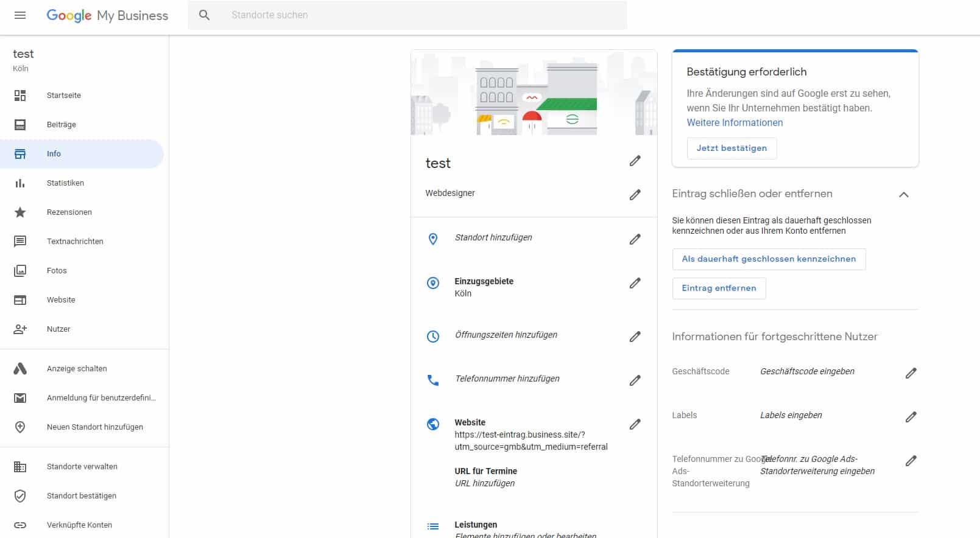Click the Labels eingeben placeholder text
Image resolution: width=980 pixels, height=538 pixels.
click(791, 416)
